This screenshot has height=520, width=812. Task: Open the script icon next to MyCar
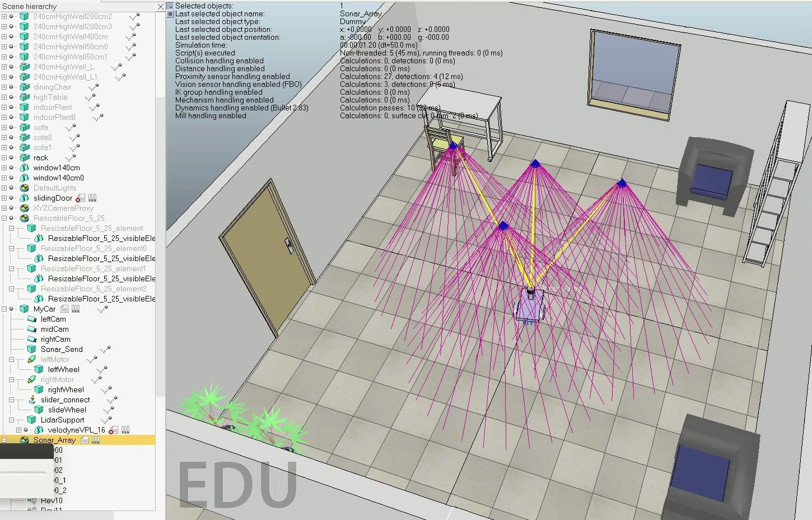pos(64,309)
